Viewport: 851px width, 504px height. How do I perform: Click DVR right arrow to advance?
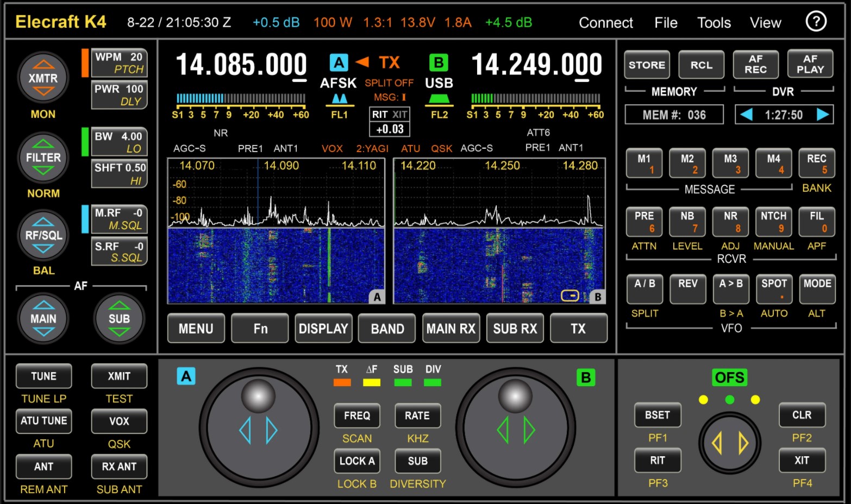pyautogui.click(x=823, y=115)
